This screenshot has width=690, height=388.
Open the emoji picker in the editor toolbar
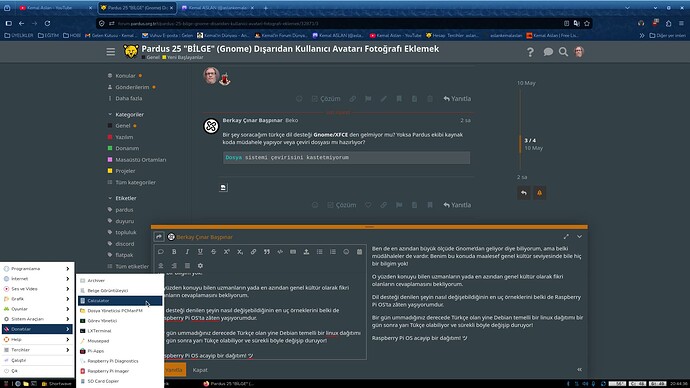pyautogui.click(x=346, y=252)
